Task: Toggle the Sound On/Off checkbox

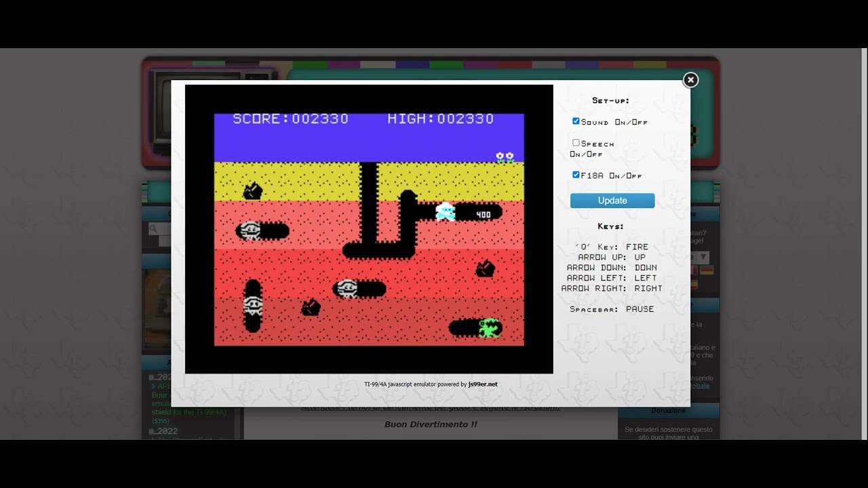Action: point(576,121)
